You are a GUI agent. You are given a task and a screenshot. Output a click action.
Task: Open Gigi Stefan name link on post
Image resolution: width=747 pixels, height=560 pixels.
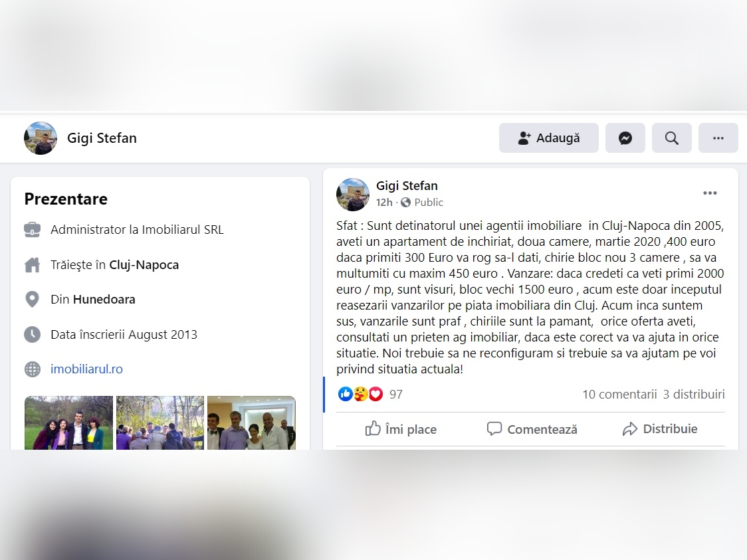(x=407, y=186)
